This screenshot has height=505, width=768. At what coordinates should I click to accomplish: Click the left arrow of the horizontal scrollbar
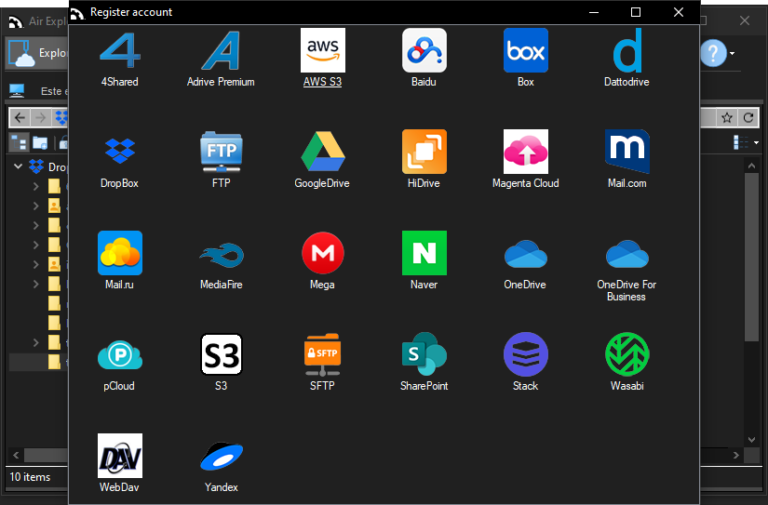point(16,455)
